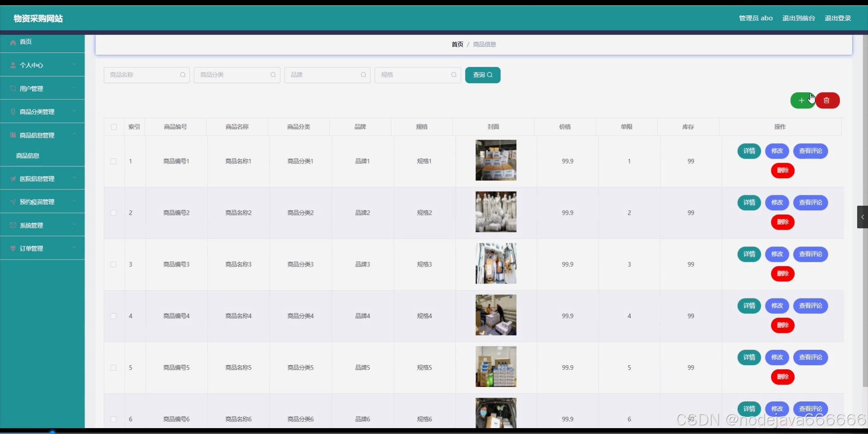Expand the 系统管理 menu arrow
Image resolution: width=868 pixels, height=434 pixels.
tap(74, 225)
